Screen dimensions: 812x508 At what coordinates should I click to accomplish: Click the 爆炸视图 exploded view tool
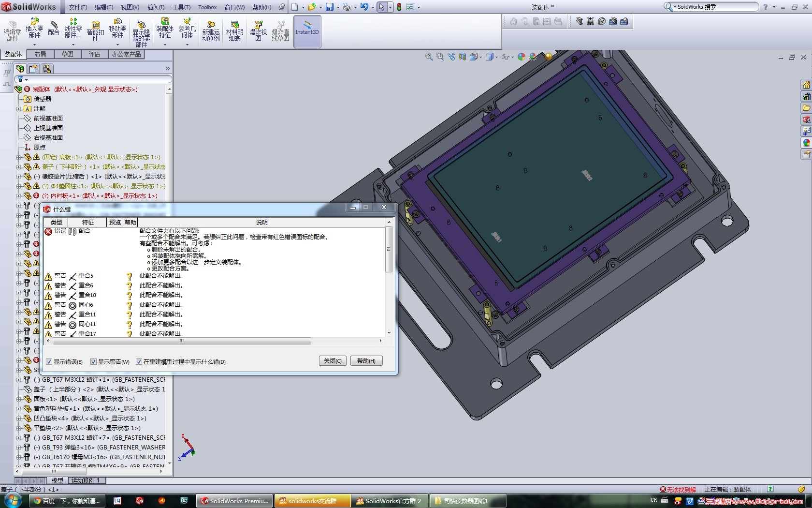(258, 31)
